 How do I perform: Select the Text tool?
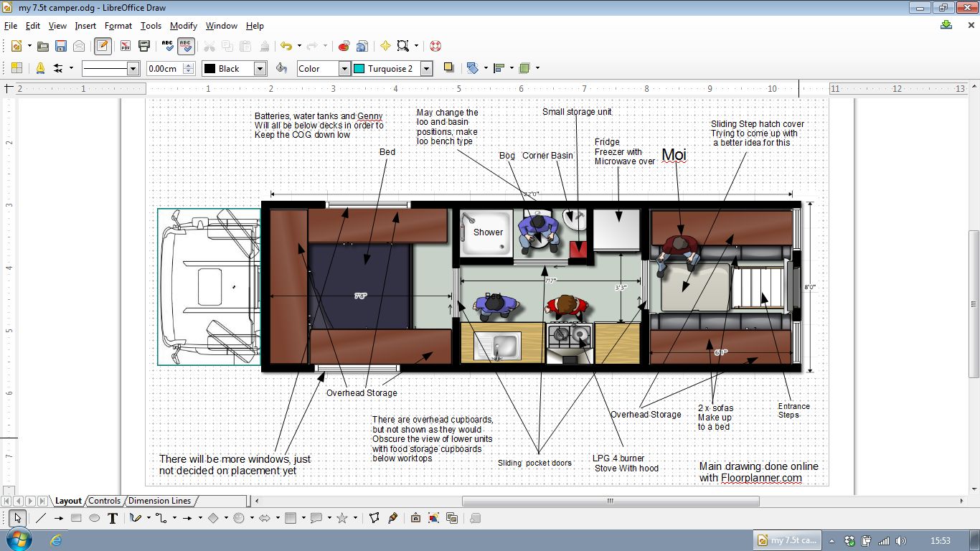113,518
